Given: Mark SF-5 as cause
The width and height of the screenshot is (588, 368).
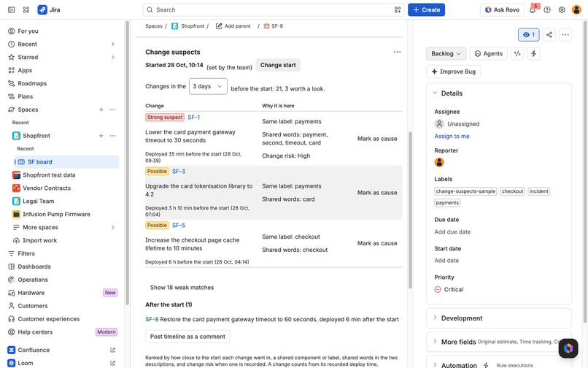Looking at the screenshot, I should pos(377,243).
